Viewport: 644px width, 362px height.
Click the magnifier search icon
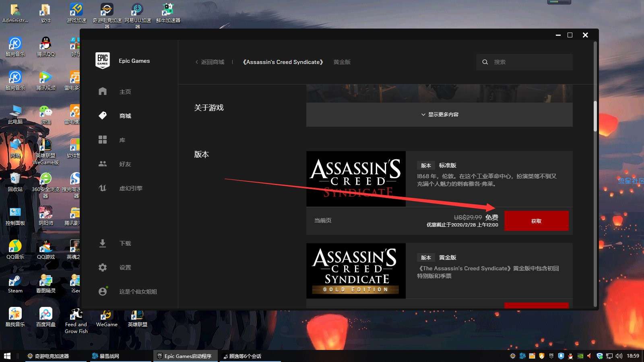pos(485,62)
